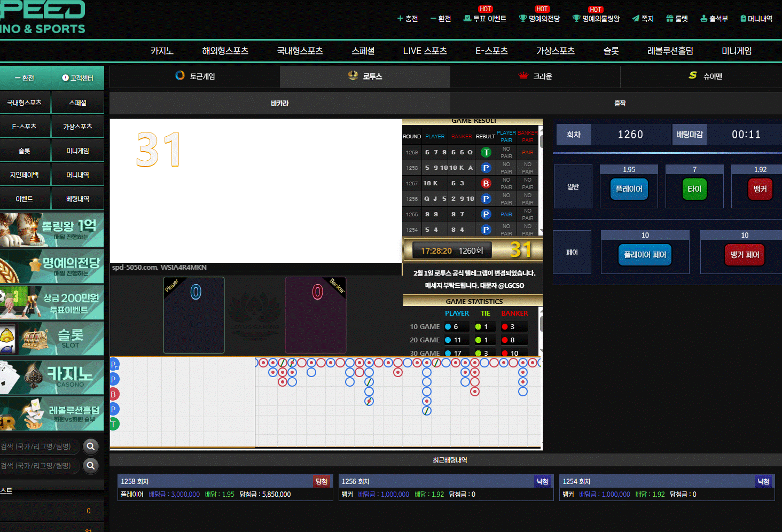Open the 슬롯 SLOT sidebar banner

tap(52, 338)
